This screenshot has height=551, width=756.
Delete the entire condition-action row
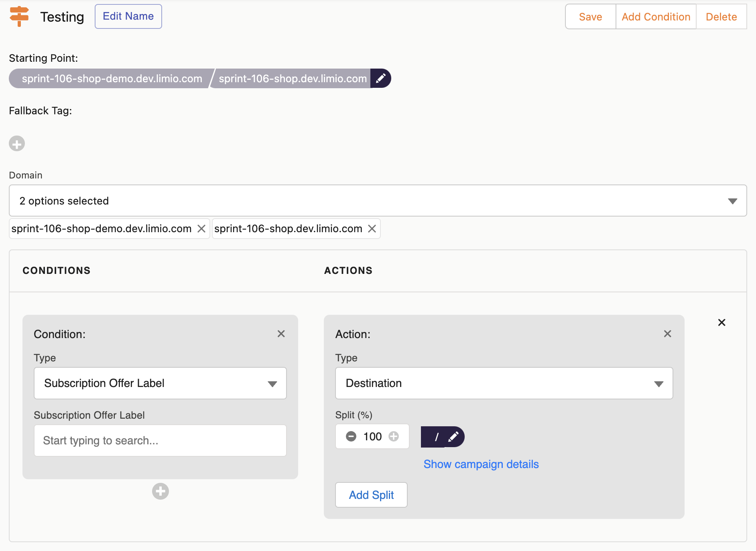[721, 322]
